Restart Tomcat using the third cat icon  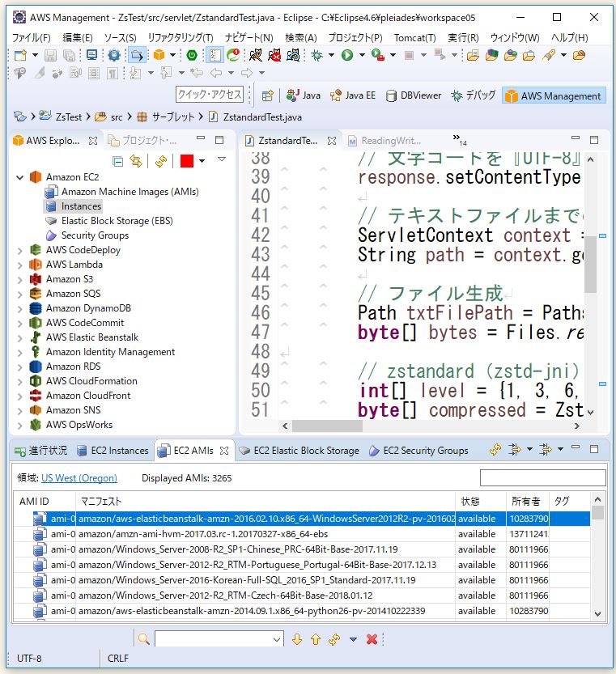pos(293,55)
